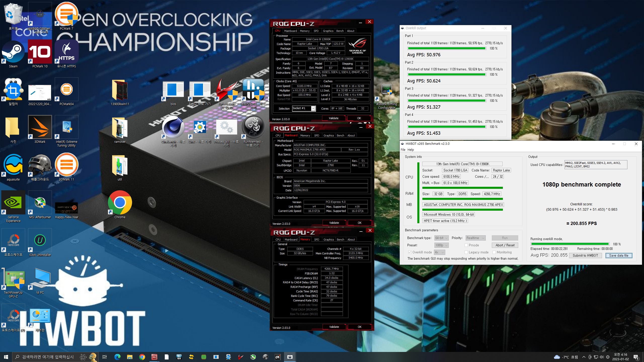The height and width of the screenshot is (362, 644).
Task: Launch GeForce Experience from desktop
Action: click(x=13, y=207)
